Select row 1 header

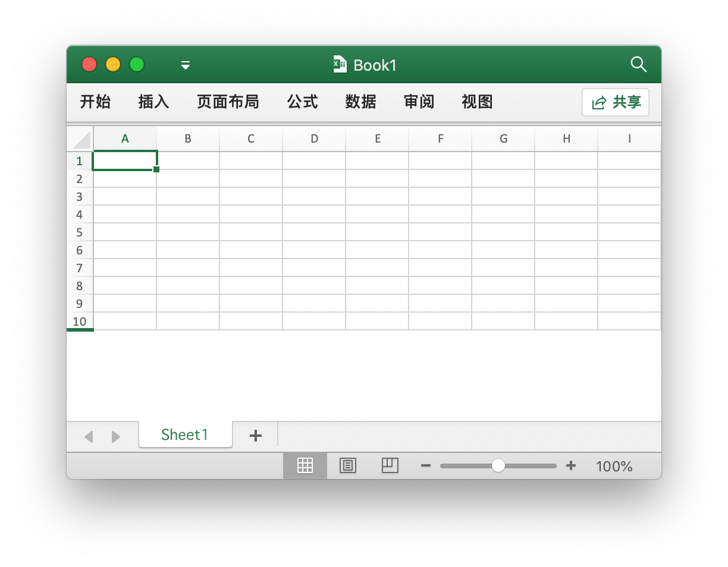pos(80,160)
